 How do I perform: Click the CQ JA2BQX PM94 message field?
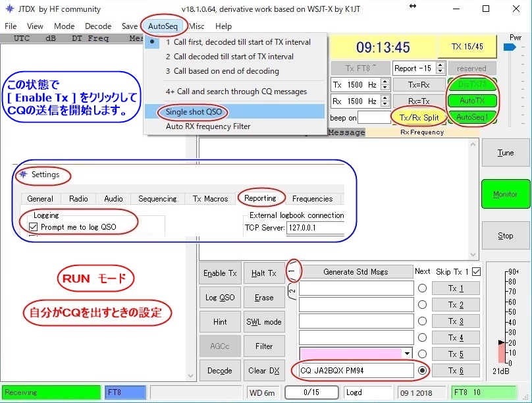pyautogui.click(x=356, y=371)
